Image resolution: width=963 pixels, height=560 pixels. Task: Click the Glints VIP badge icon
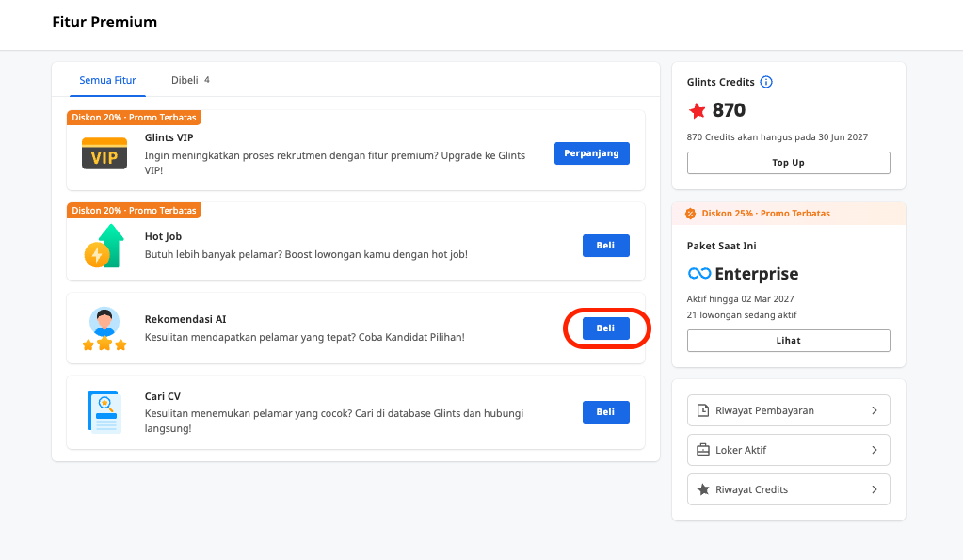104,153
